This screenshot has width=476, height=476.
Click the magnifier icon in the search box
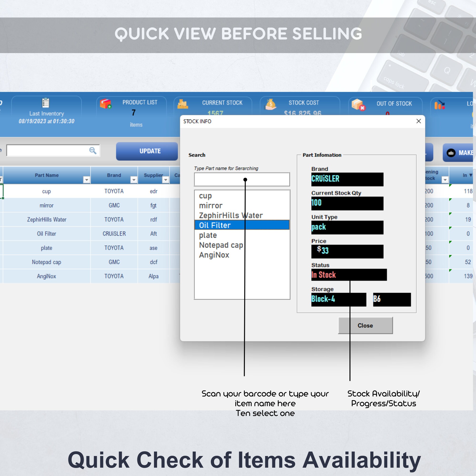click(x=93, y=151)
